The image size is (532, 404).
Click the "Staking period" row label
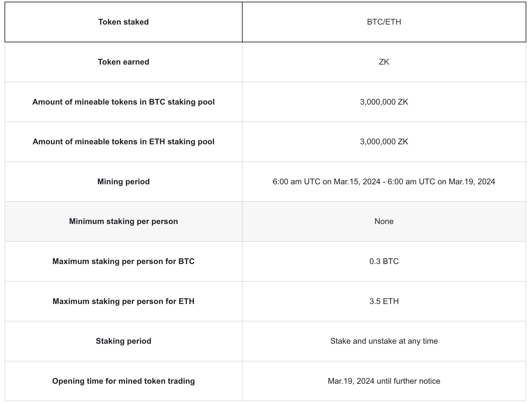pos(124,341)
